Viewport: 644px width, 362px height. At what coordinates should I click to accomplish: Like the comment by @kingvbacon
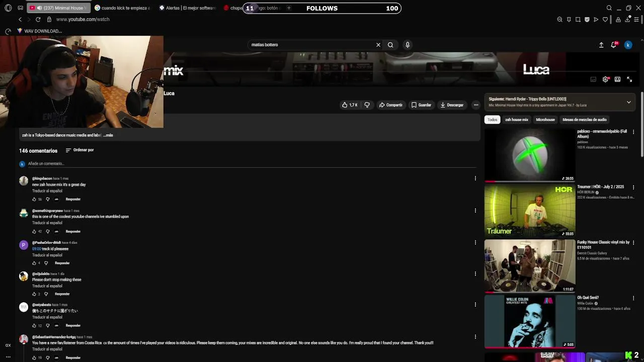tap(34, 199)
